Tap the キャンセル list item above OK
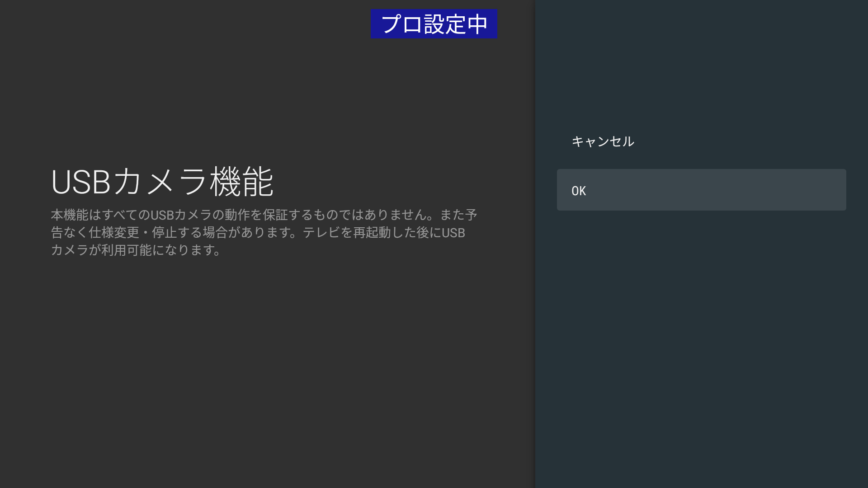Viewport: 868px width, 488px height. (x=603, y=141)
